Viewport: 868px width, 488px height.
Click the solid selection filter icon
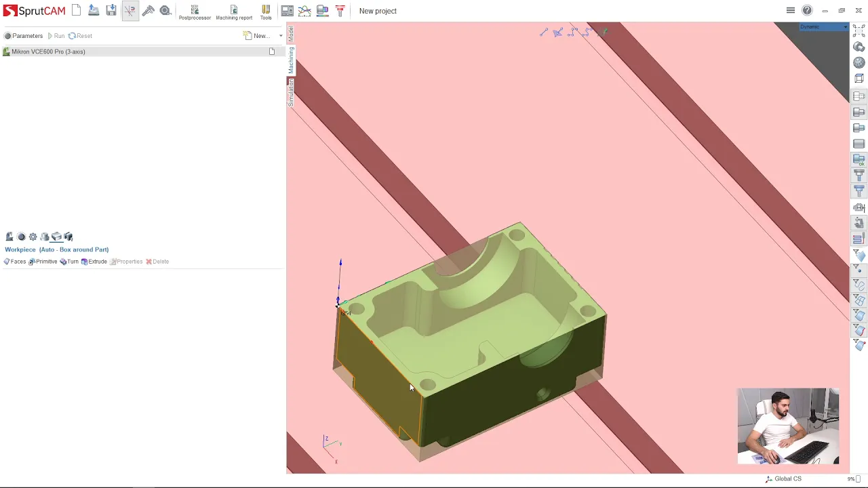859,255
